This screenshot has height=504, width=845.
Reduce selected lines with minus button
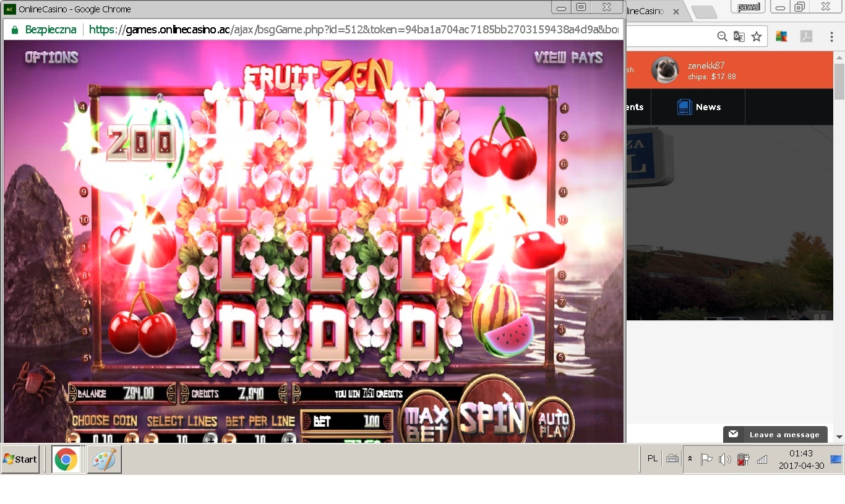(x=151, y=438)
